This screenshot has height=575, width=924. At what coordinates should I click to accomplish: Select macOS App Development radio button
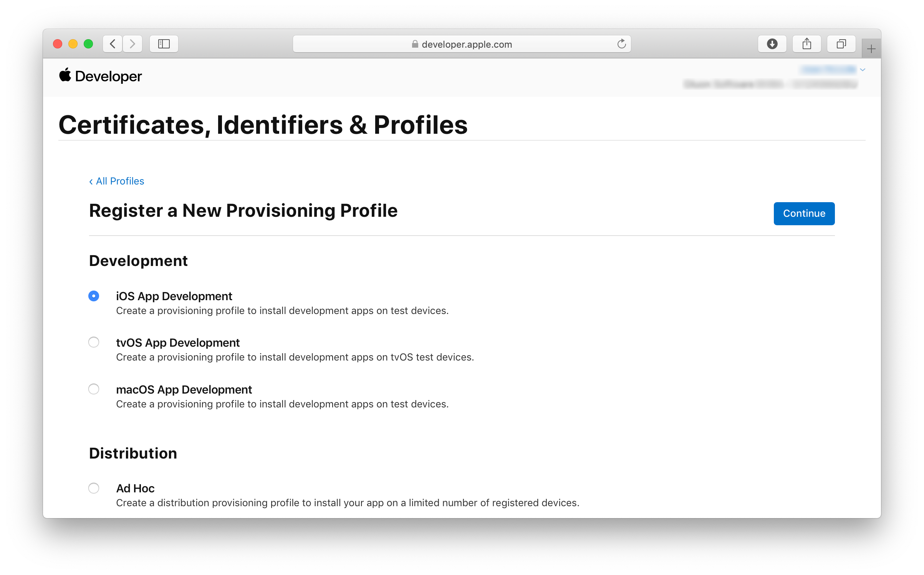pyautogui.click(x=94, y=389)
